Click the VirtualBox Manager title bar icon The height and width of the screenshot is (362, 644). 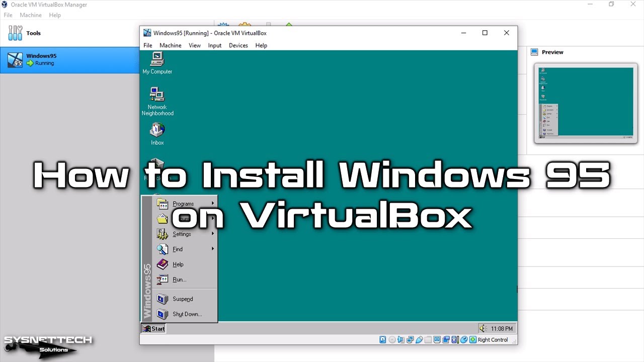point(5,5)
